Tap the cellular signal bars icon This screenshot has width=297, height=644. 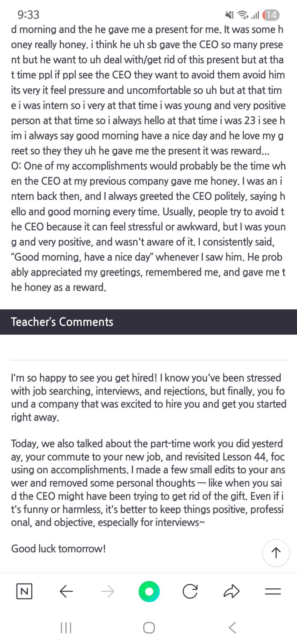[x=255, y=15]
